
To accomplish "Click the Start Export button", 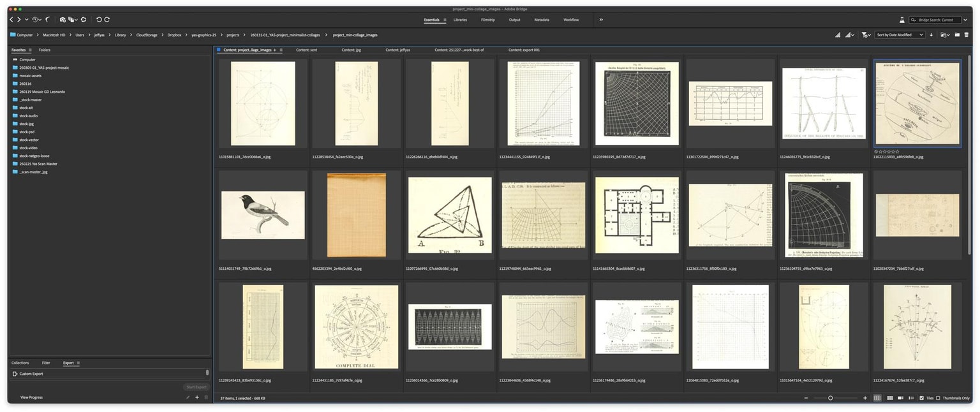I will 196,387.
